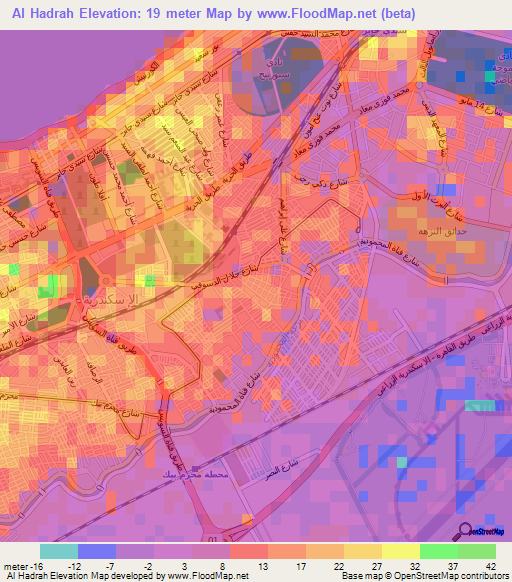Click the legend value '17'
The width and height of the screenshot is (512, 582).
pyautogui.click(x=301, y=567)
